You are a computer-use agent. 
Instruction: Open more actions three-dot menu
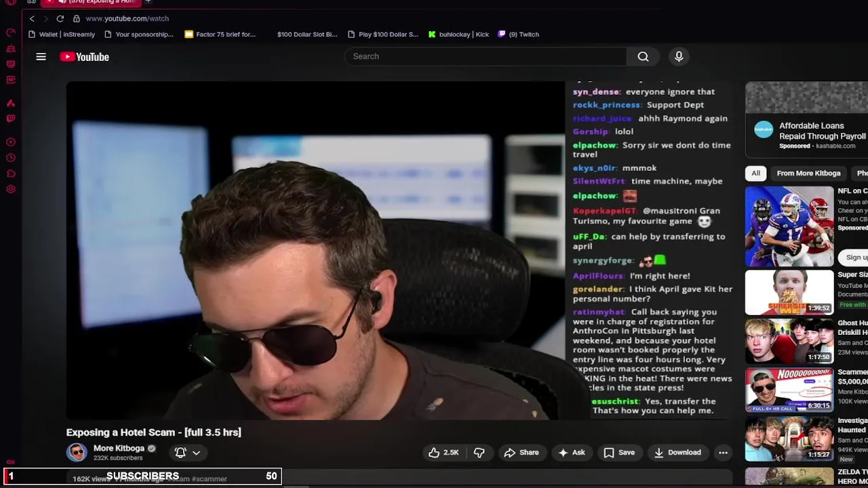tap(723, 453)
